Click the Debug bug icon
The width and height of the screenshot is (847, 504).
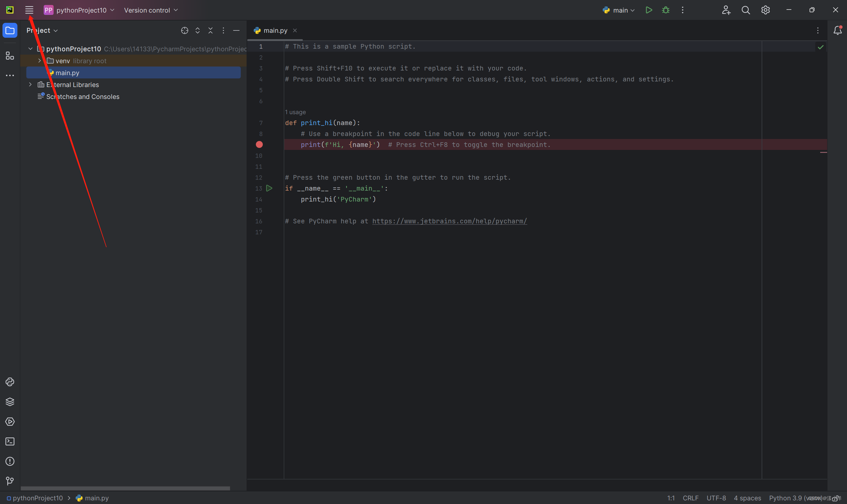[x=666, y=10]
